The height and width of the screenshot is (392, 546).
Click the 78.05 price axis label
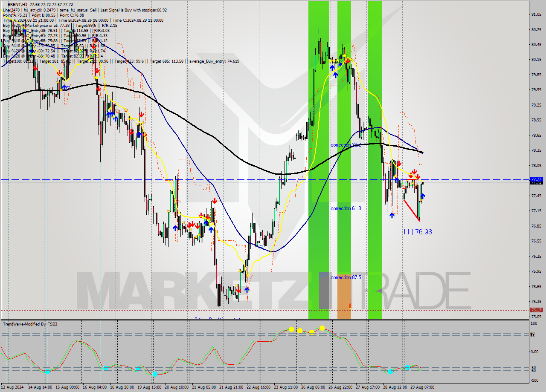(x=537, y=165)
